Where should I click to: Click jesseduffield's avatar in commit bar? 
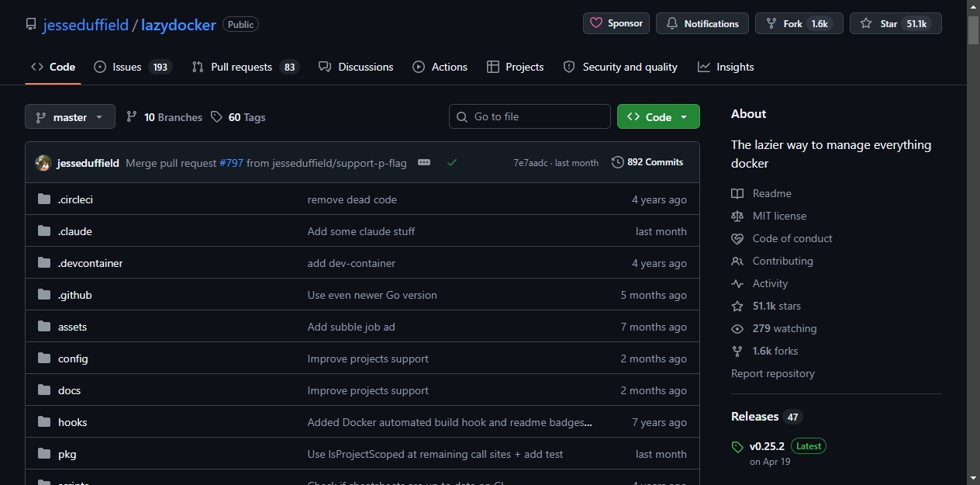click(43, 163)
